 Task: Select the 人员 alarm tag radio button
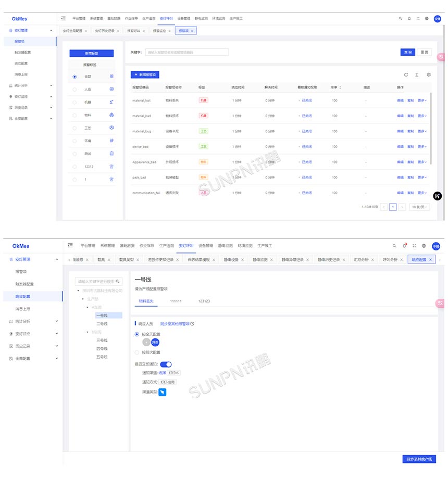tap(74, 90)
